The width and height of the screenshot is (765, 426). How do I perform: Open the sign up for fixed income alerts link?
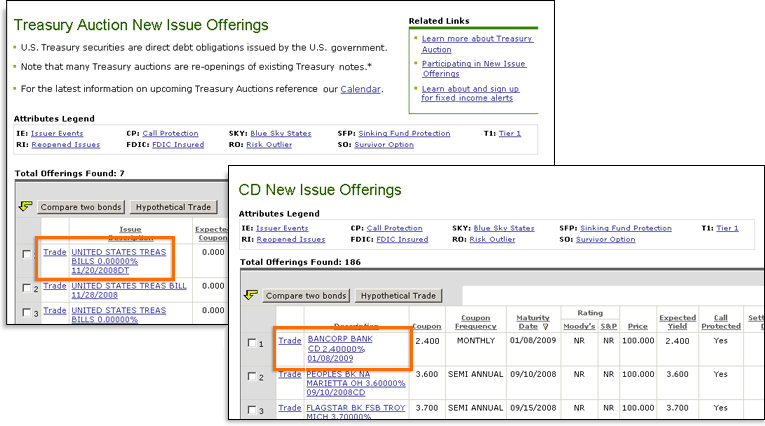[484, 94]
